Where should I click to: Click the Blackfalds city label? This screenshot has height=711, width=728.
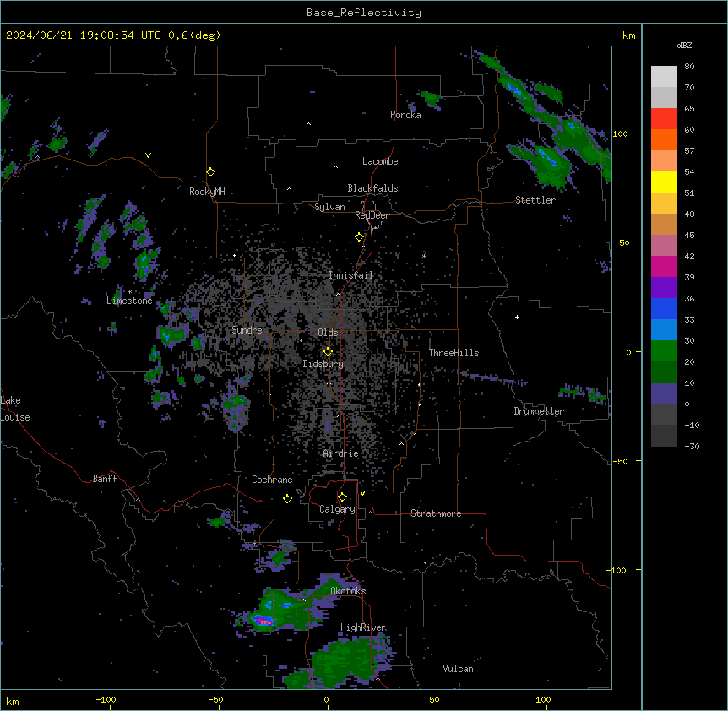point(372,188)
